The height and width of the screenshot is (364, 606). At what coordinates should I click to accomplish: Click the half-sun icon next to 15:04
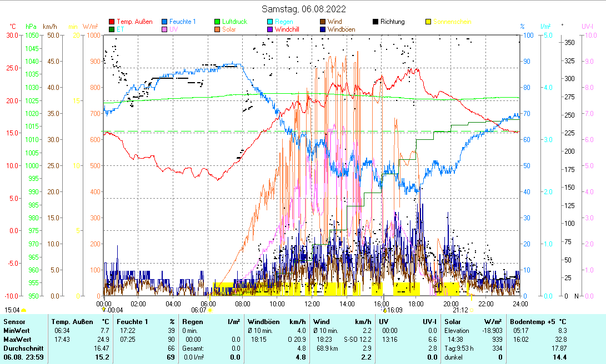(x=24, y=310)
